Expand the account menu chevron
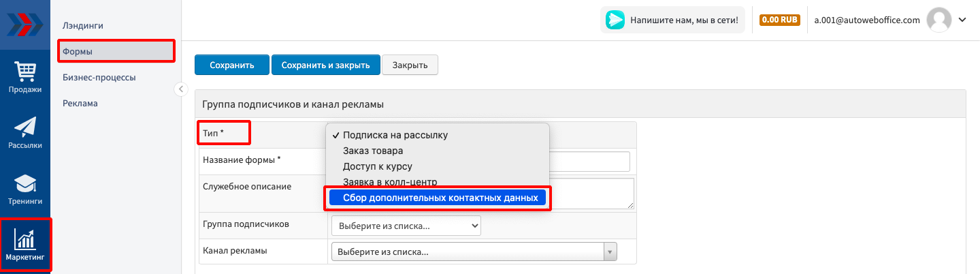The height and width of the screenshot is (274, 980). point(962,20)
